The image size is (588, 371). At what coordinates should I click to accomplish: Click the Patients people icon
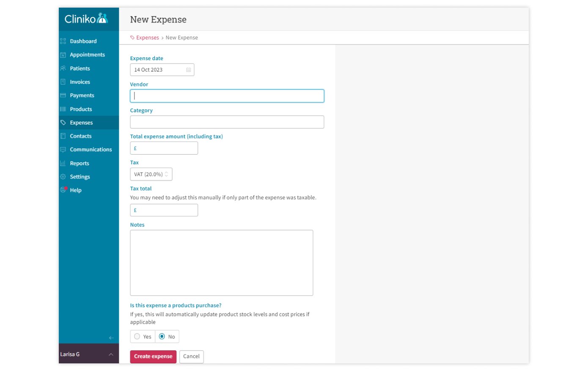63,68
